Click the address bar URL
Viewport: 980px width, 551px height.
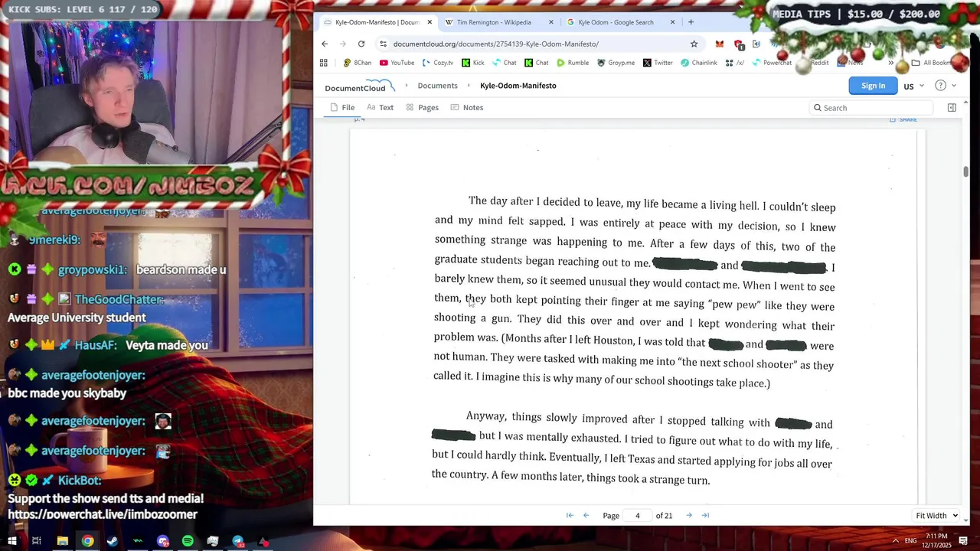(x=496, y=44)
